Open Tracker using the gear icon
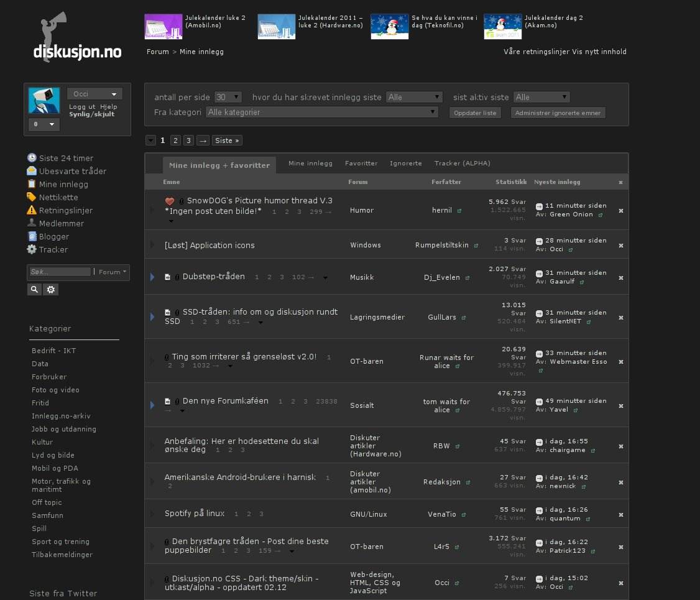The image size is (700, 600). pos(32,249)
